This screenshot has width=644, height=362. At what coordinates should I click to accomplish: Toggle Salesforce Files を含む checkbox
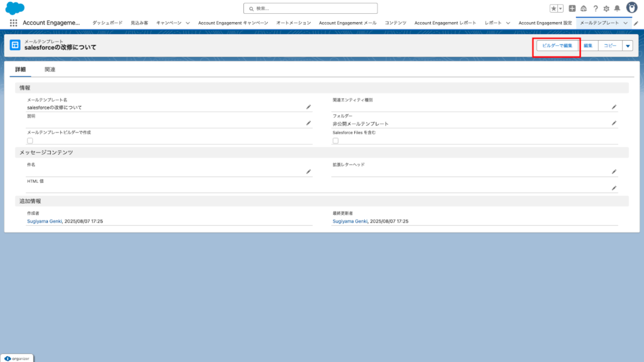click(336, 141)
